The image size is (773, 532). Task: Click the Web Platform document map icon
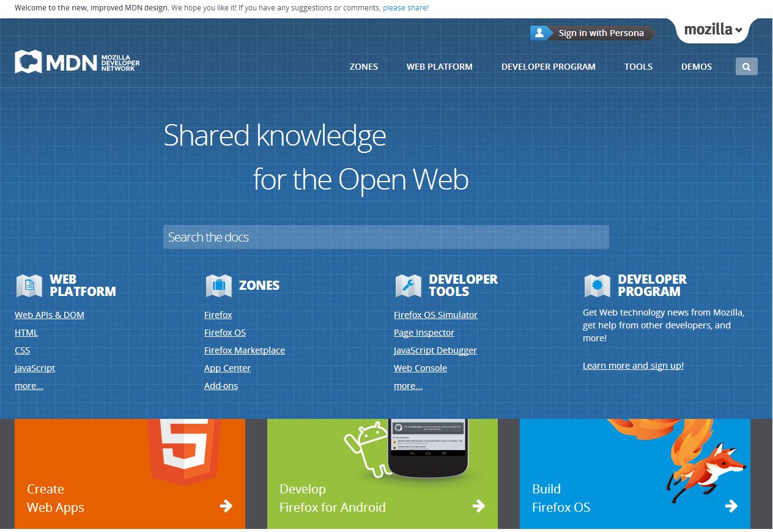click(x=29, y=286)
